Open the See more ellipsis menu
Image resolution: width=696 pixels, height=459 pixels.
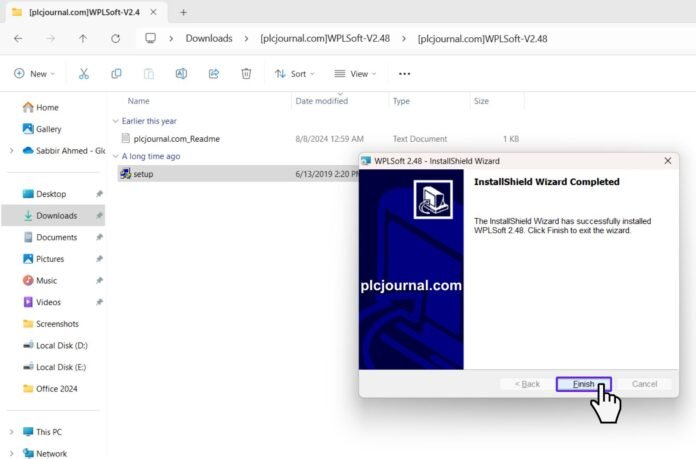coord(404,74)
